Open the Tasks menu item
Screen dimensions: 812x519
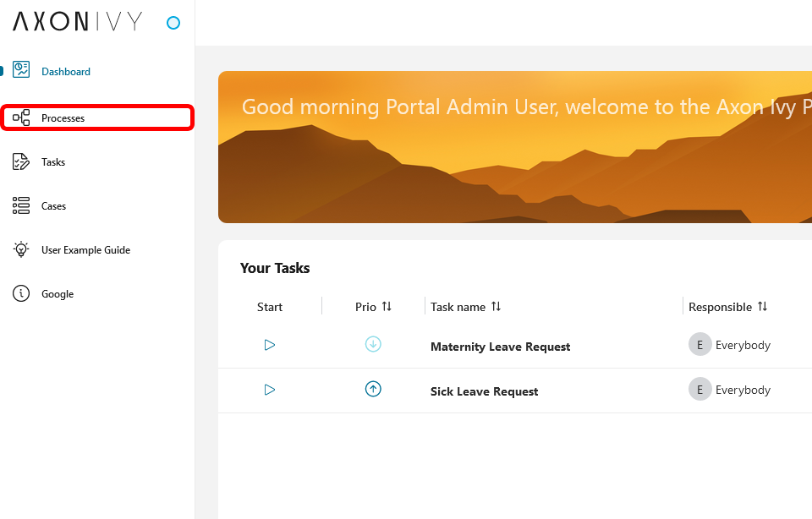tap(53, 162)
